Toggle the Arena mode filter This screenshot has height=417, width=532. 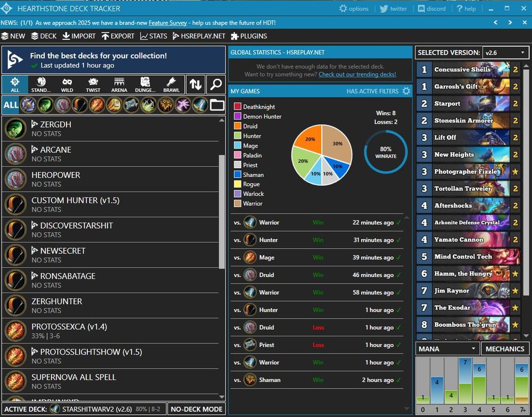pyautogui.click(x=119, y=85)
